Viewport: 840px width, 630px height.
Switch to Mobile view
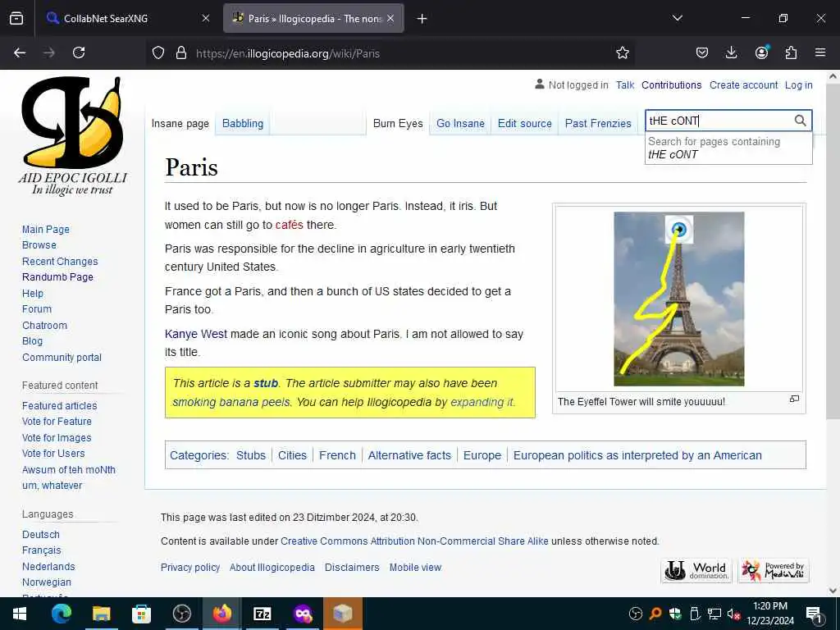(x=415, y=568)
